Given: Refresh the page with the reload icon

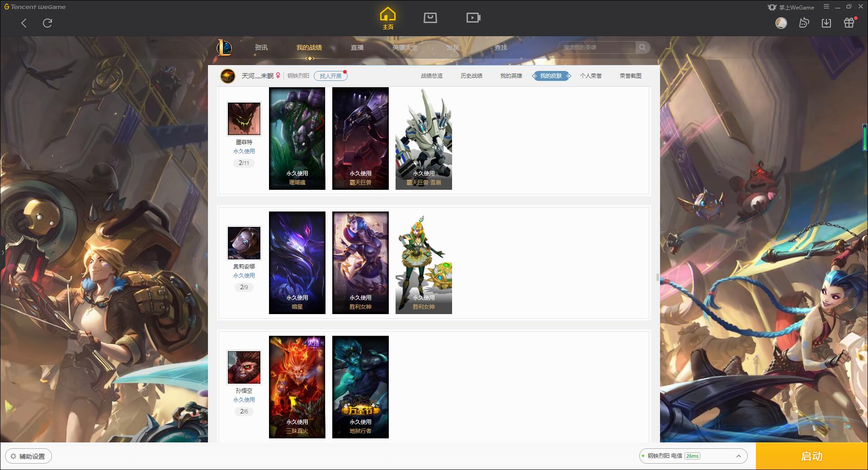Looking at the screenshot, I should click(x=47, y=23).
